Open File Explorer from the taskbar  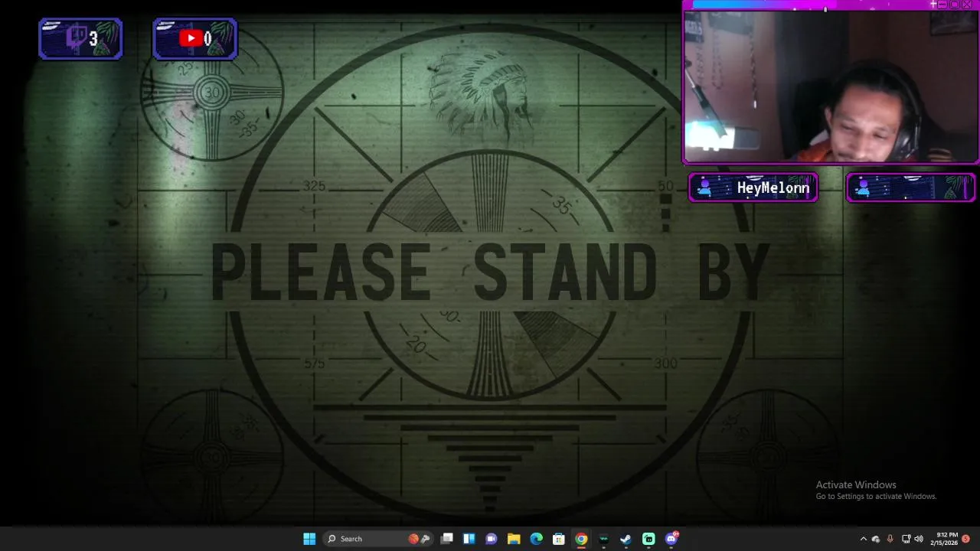pyautogui.click(x=514, y=539)
